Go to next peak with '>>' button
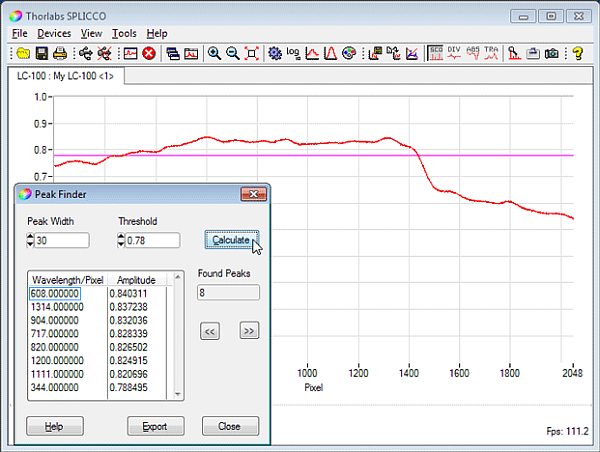The height and width of the screenshot is (452, 600). pos(249,330)
